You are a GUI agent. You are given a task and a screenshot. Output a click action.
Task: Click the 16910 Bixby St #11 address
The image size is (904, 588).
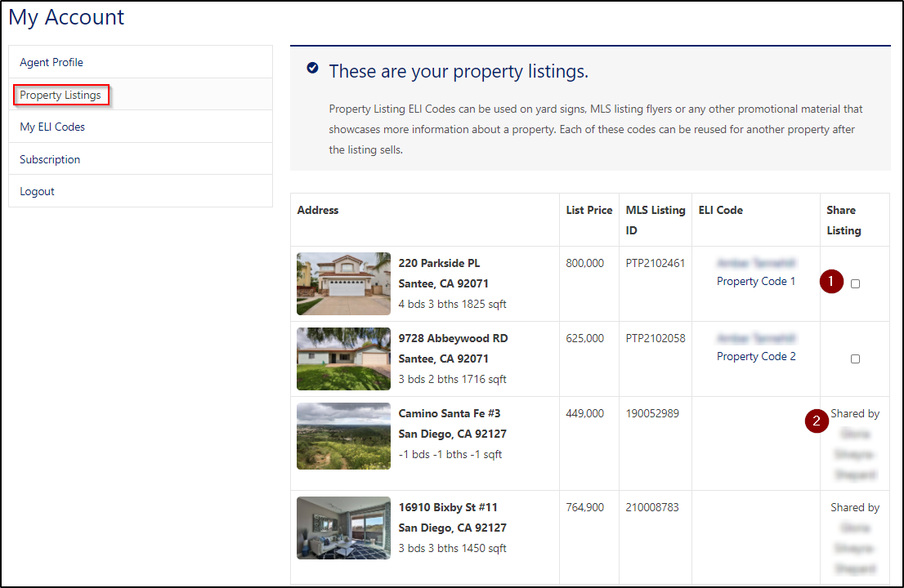point(448,507)
